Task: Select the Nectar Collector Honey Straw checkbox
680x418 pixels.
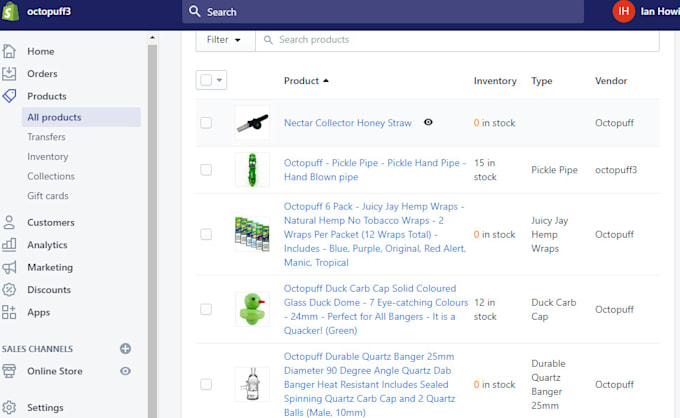Action: pos(206,123)
